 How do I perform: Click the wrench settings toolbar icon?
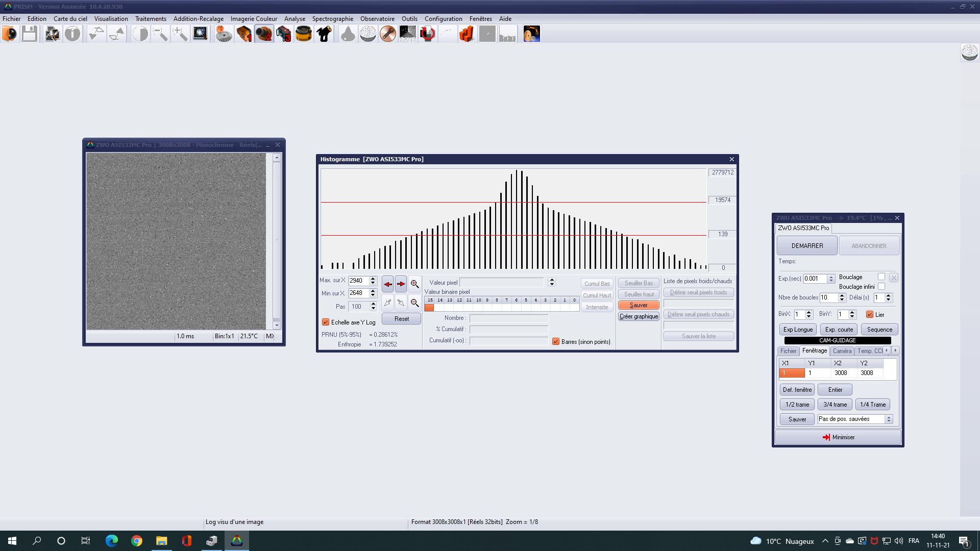coord(387,34)
